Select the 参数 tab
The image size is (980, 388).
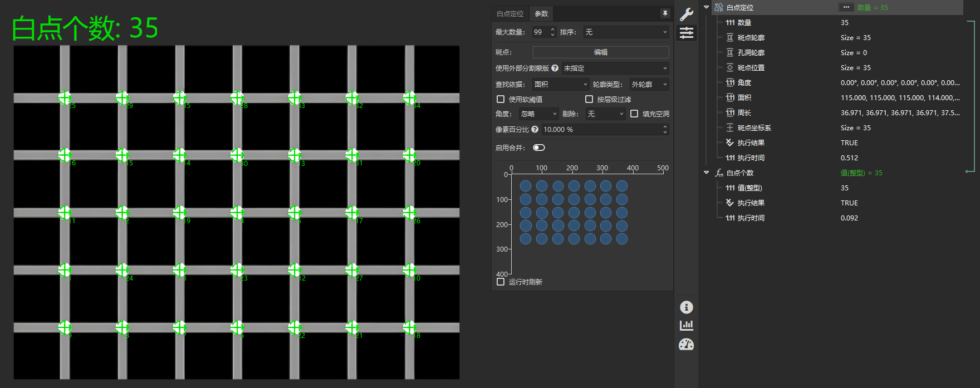[541, 14]
